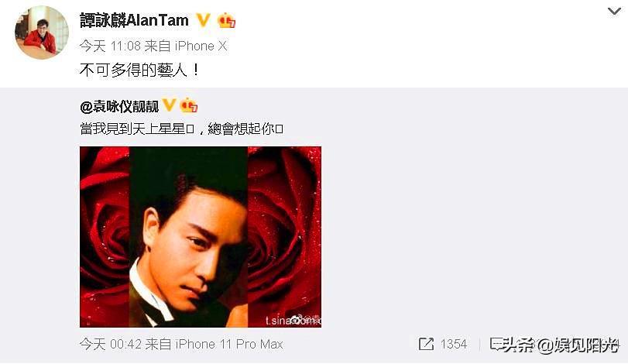Open Alan Tam's profile avatar photo
Screen dimensions: 628x364
42,33
